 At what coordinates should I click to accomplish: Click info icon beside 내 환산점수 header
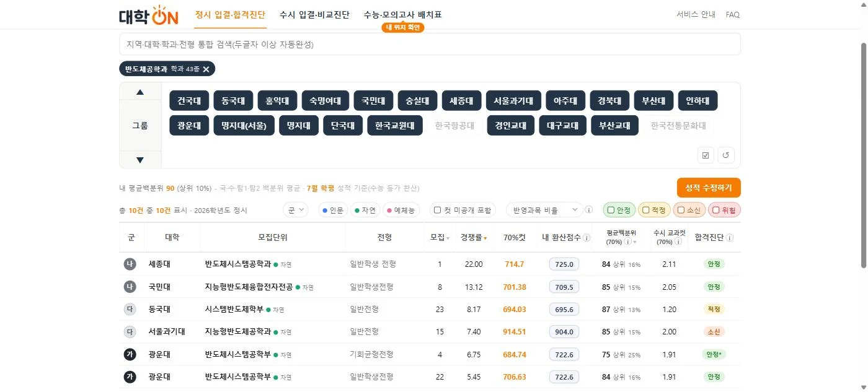click(x=587, y=238)
